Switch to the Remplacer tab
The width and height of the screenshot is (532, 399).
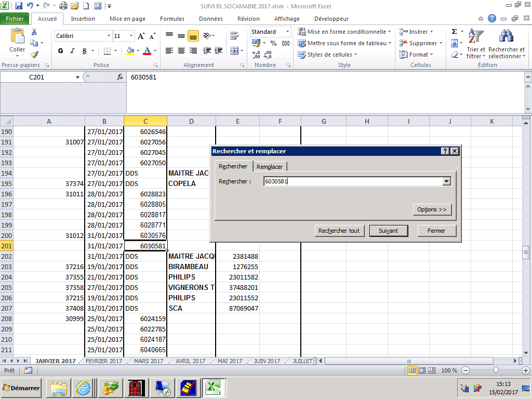[x=270, y=167]
